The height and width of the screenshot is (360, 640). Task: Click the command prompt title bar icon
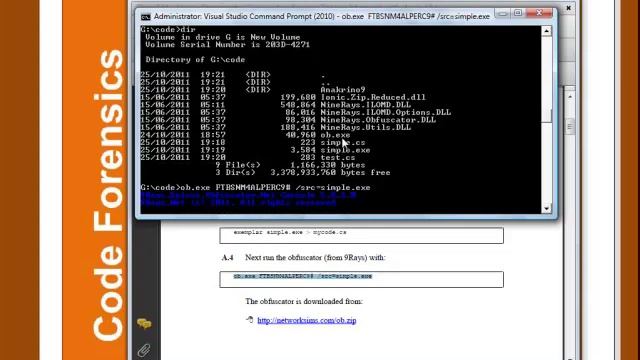click(145, 17)
